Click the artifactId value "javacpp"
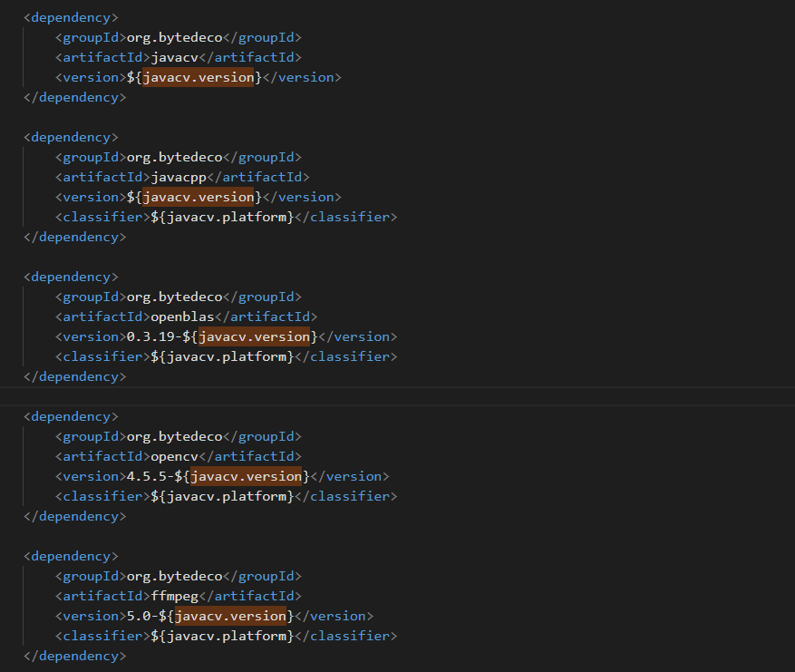This screenshot has height=672, width=795. pyautogui.click(x=179, y=177)
